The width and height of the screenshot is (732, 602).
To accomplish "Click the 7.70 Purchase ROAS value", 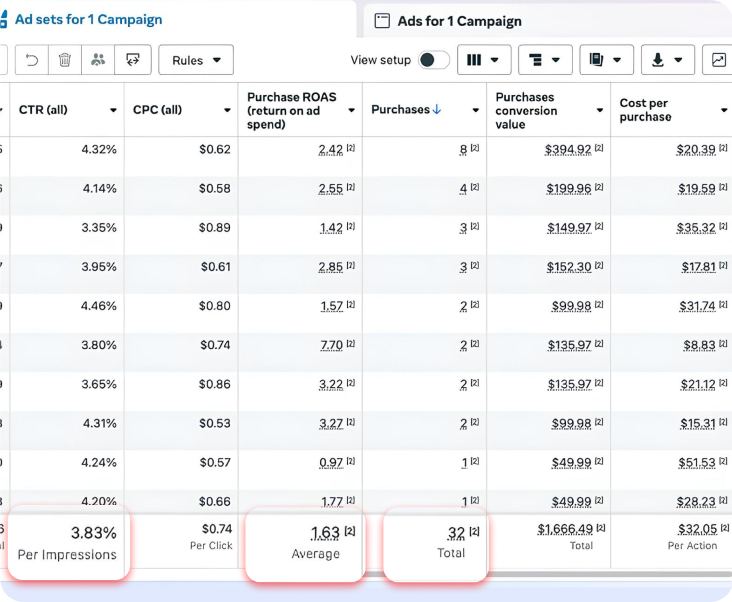I will [x=331, y=345].
